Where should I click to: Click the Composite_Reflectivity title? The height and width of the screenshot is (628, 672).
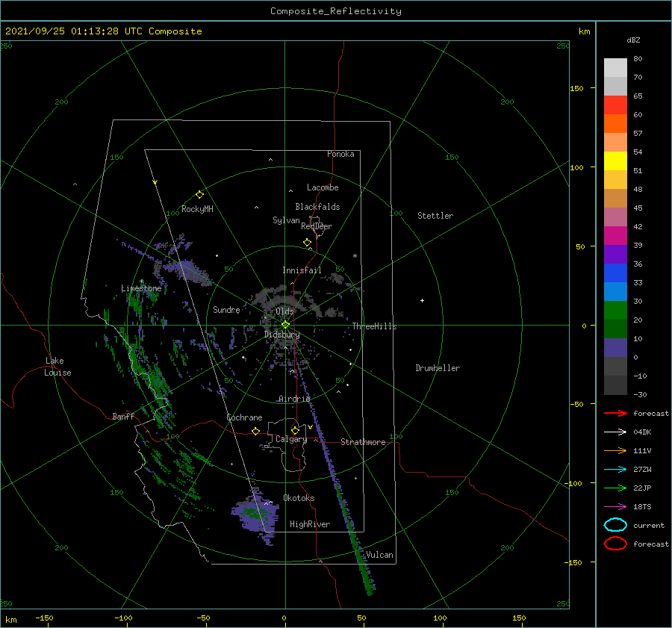tap(336, 11)
